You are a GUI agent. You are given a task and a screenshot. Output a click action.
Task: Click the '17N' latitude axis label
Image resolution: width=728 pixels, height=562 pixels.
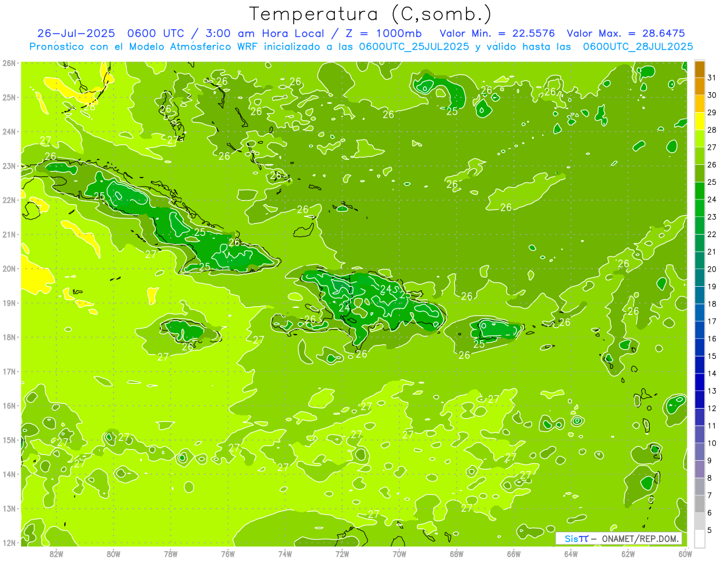9,371
